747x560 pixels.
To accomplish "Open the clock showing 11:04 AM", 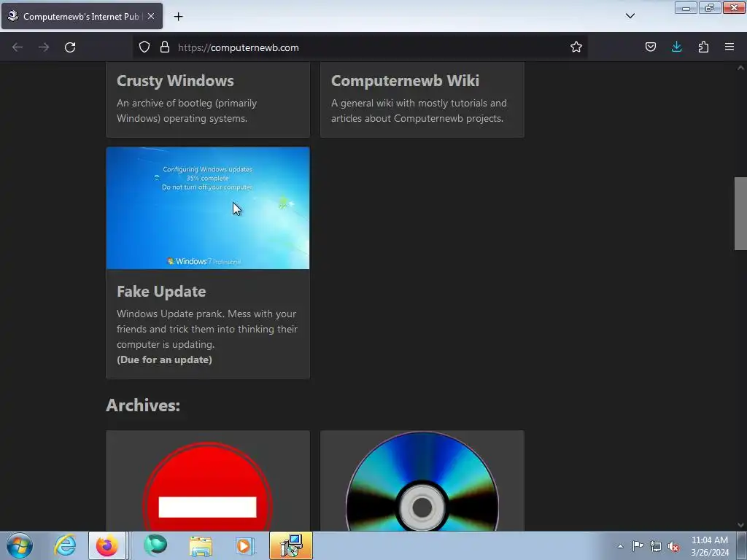I will pyautogui.click(x=709, y=546).
